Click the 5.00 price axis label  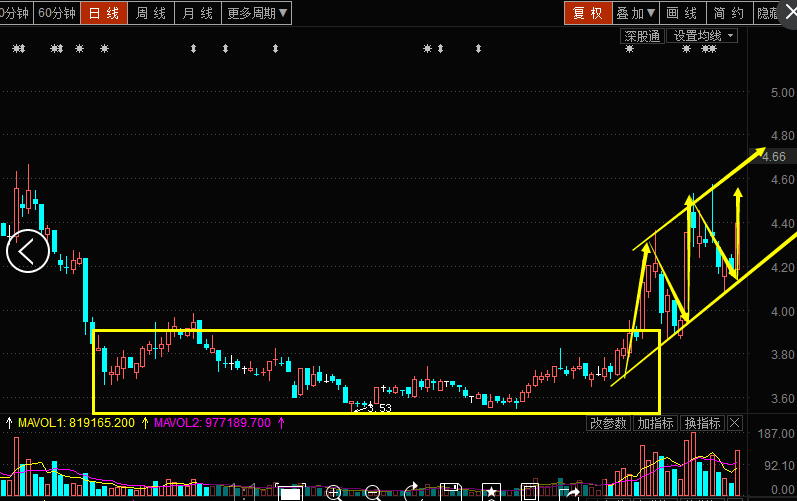pyautogui.click(x=782, y=92)
